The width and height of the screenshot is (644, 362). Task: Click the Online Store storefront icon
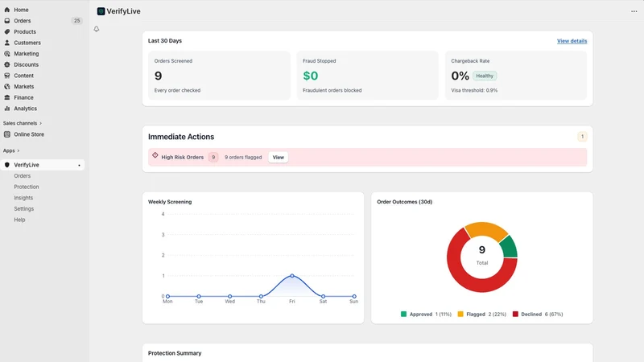(x=7, y=134)
